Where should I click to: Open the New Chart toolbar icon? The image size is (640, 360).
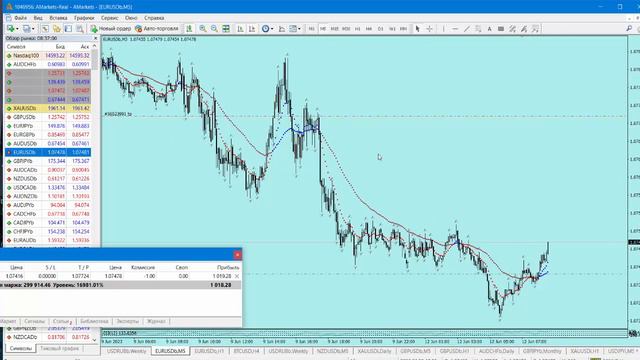pos(10,29)
